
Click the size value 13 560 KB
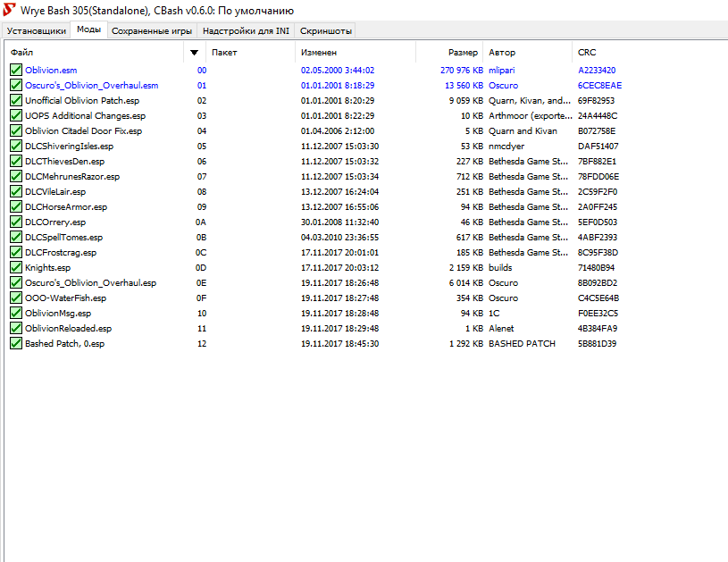[x=464, y=86]
